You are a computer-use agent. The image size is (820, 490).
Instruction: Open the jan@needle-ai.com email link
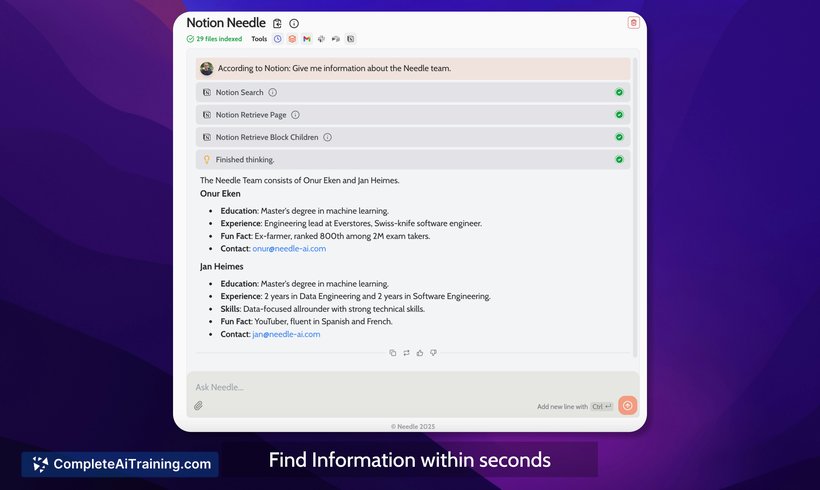coord(286,334)
